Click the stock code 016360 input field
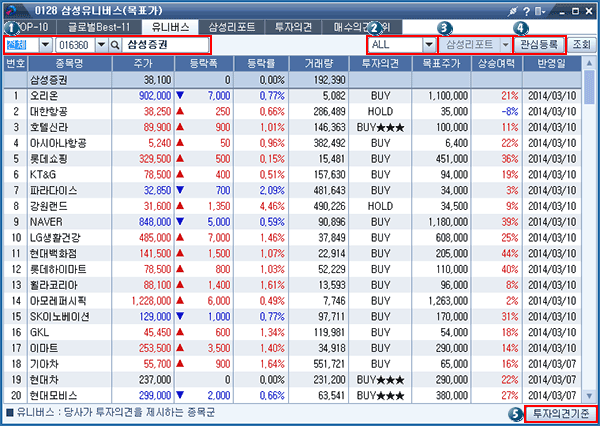 pyautogui.click(x=76, y=45)
